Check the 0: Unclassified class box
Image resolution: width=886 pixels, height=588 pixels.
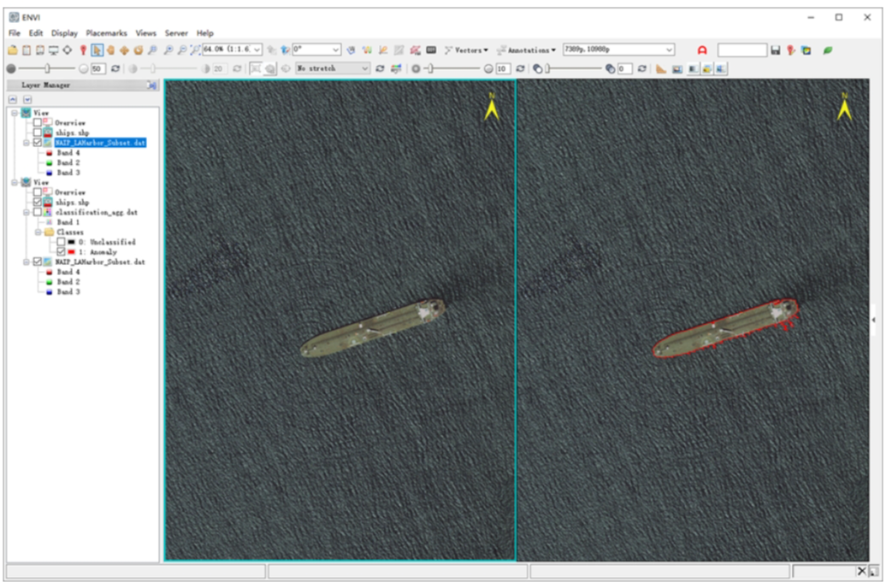pyautogui.click(x=61, y=242)
